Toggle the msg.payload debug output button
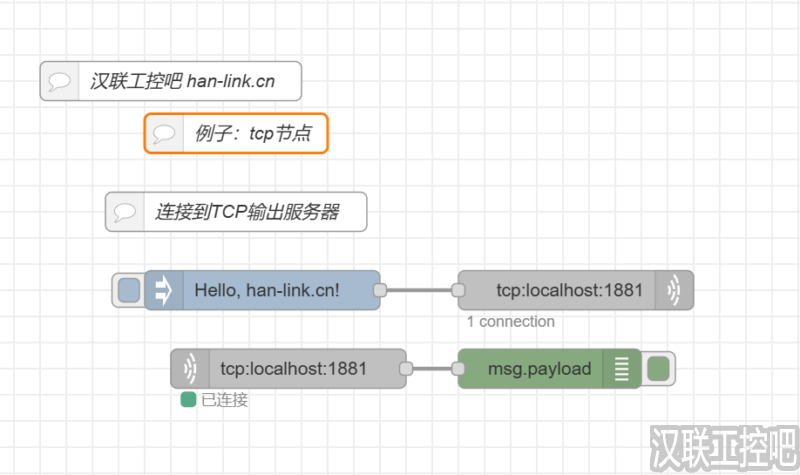 click(658, 369)
